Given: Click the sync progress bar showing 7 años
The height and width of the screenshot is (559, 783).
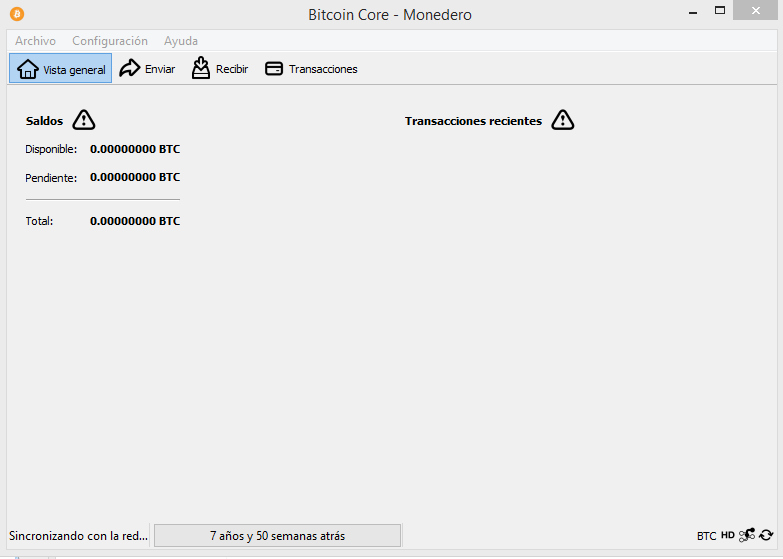Looking at the screenshot, I should (277, 536).
